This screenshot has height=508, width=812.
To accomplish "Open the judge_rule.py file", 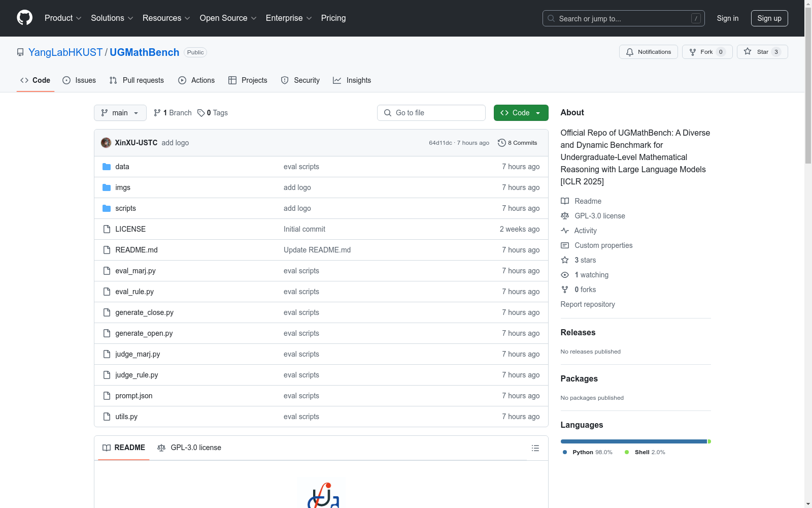I will coord(137,375).
